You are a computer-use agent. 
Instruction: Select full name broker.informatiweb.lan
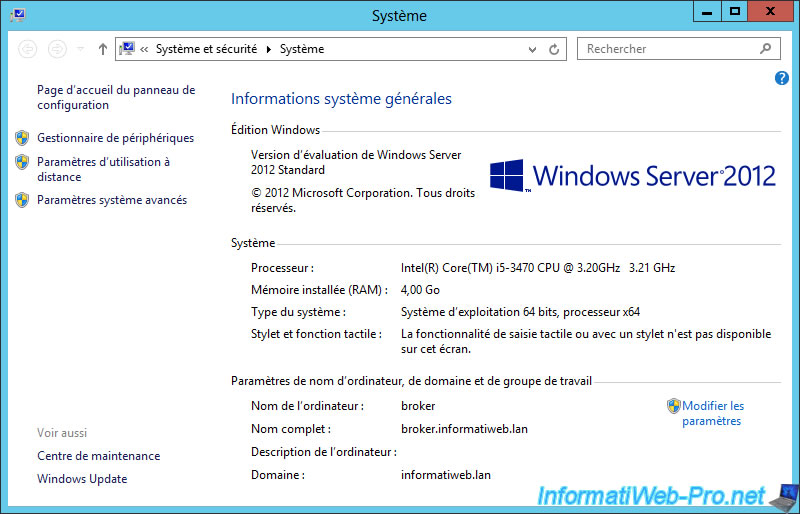(464, 429)
